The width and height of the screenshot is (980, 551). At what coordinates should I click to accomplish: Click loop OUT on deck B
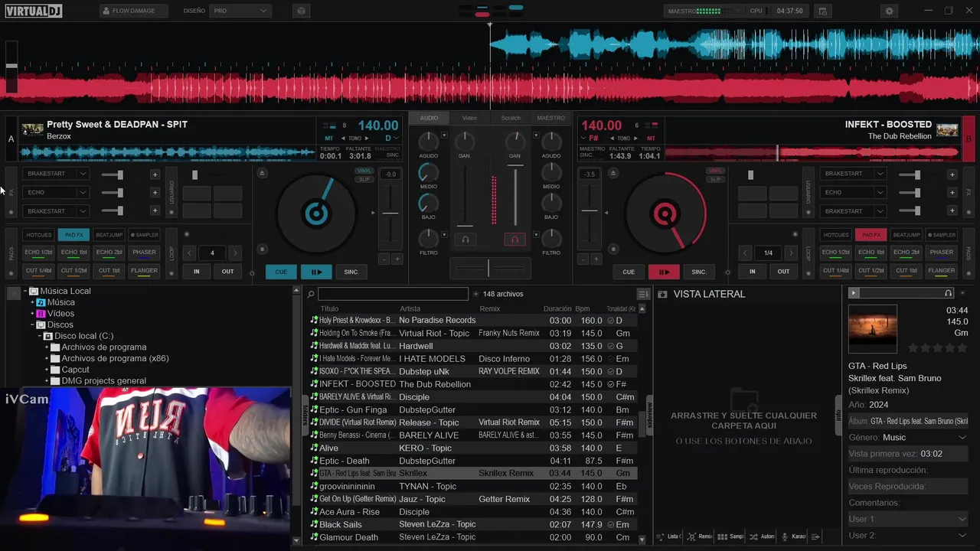(x=783, y=272)
